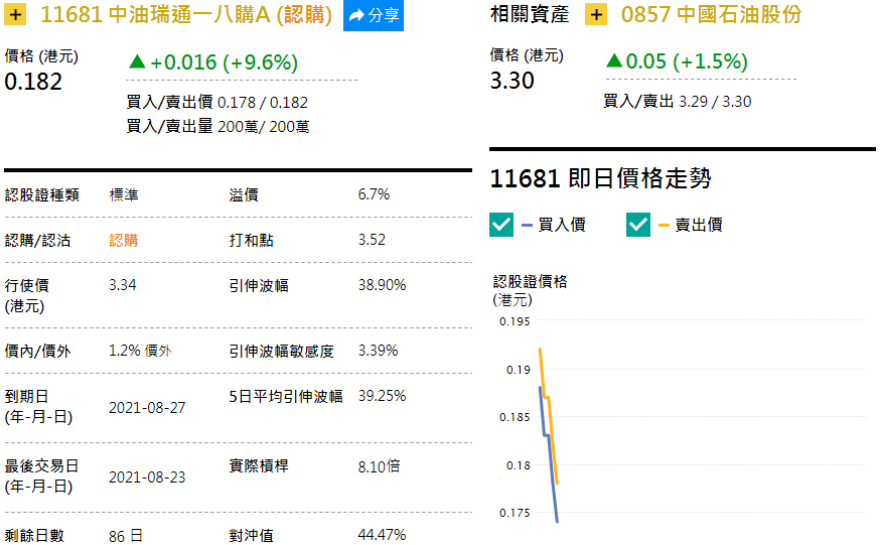The width and height of the screenshot is (880, 545).
Task: Click the 實際槓桿 value 8.10倍
Action: [x=379, y=466]
